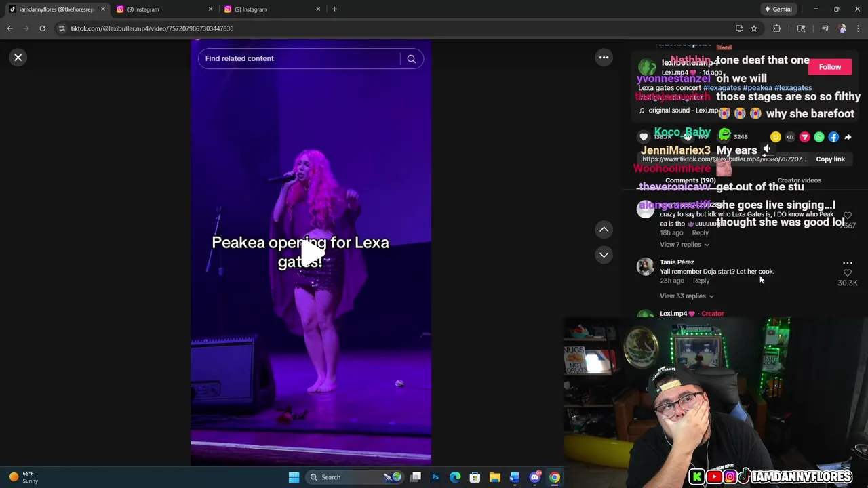This screenshot has width=868, height=488.
Task: Expand View 33 replies
Action: [x=686, y=296]
